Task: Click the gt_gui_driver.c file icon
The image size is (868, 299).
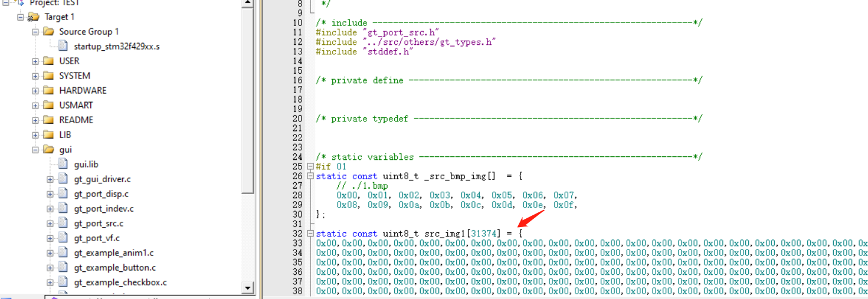Action: click(x=63, y=179)
